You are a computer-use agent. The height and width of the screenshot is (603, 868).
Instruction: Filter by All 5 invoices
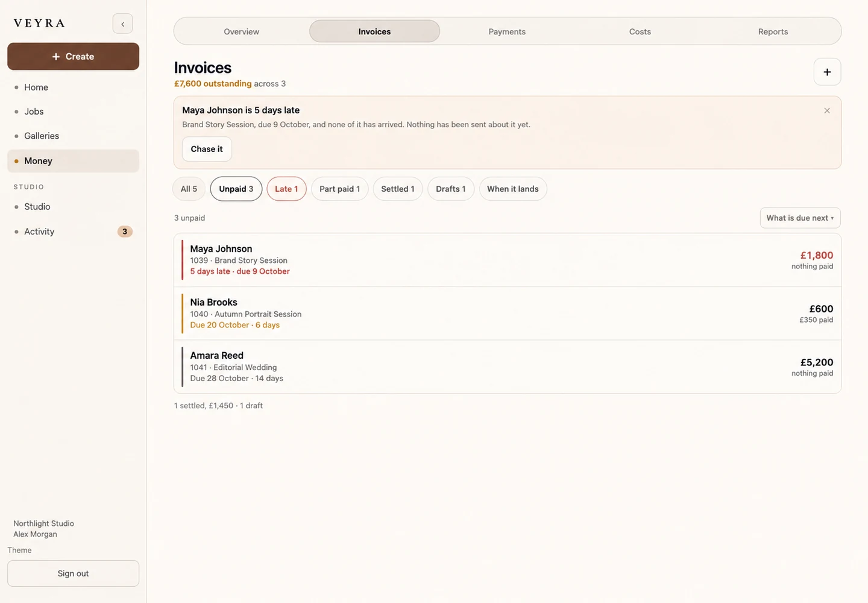pos(189,189)
